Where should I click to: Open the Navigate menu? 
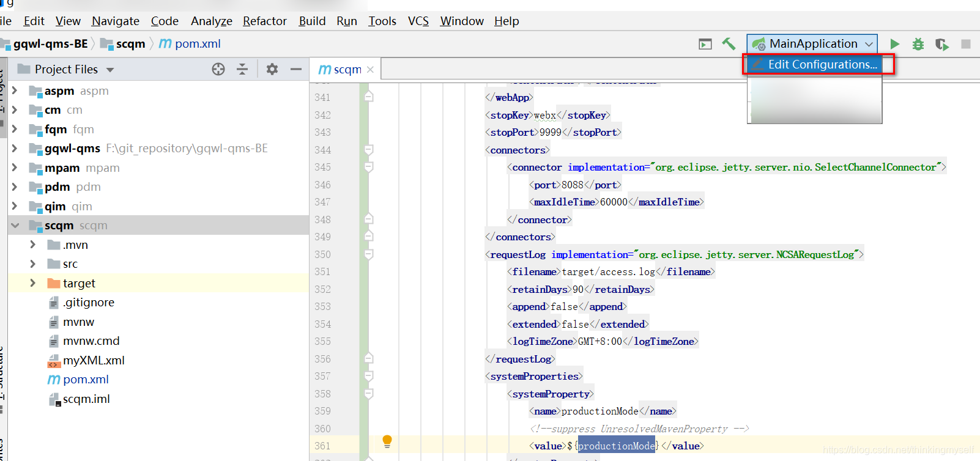pyautogui.click(x=116, y=21)
